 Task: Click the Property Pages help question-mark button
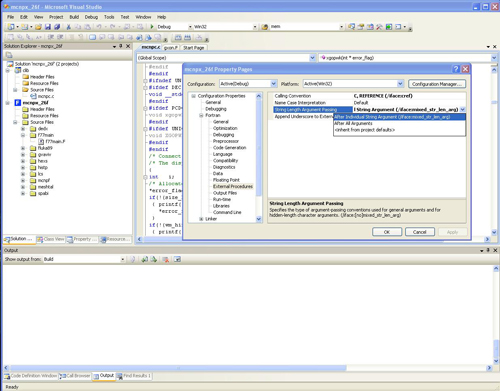[456, 69]
